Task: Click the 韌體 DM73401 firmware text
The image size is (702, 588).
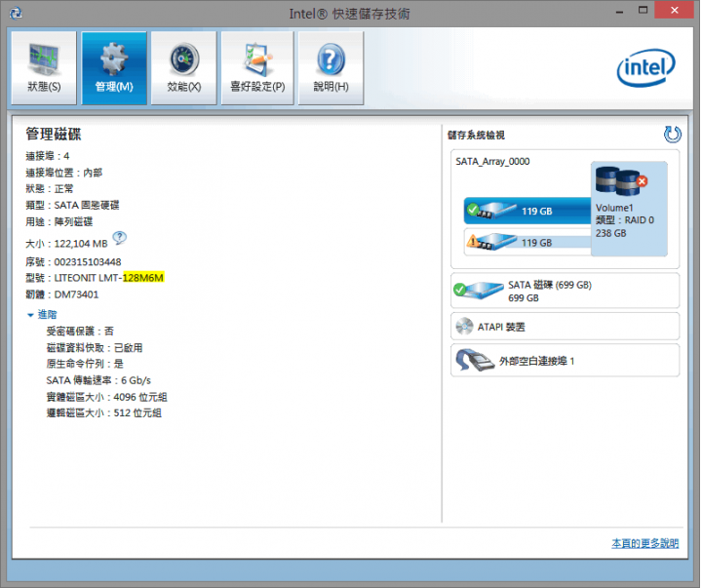Action: [x=61, y=294]
